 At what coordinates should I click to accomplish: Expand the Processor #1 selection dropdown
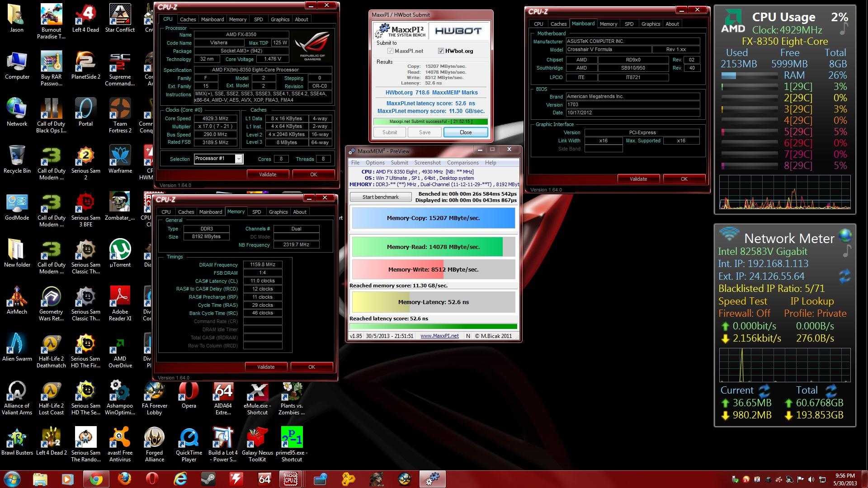click(x=239, y=159)
